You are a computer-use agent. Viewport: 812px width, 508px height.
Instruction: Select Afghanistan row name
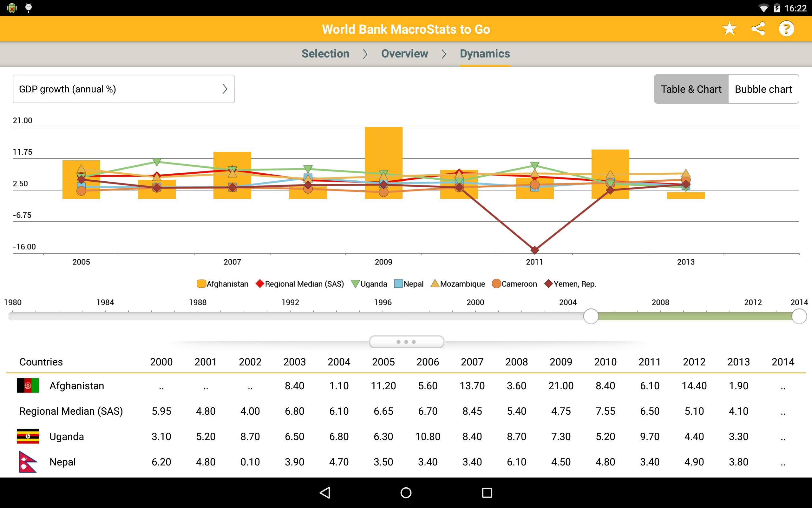[x=77, y=386]
